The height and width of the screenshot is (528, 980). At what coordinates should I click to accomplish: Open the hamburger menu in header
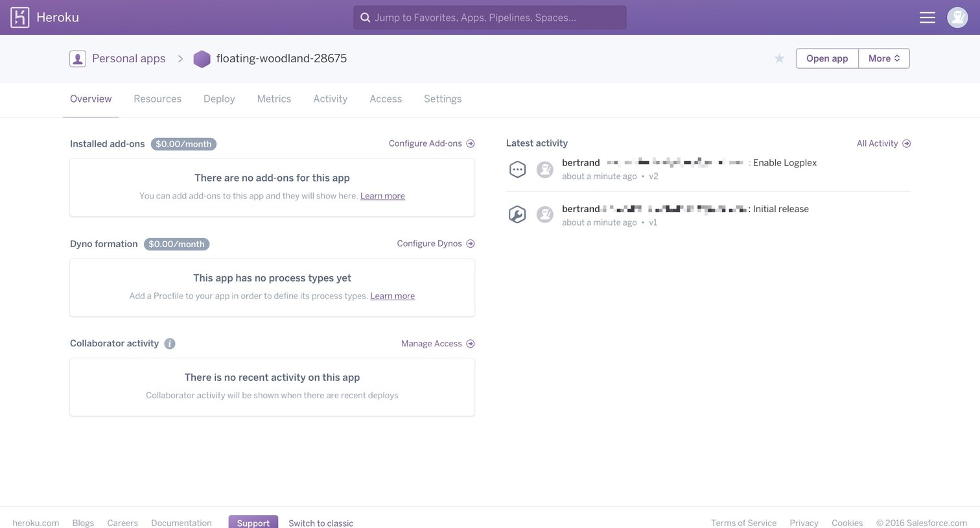tap(927, 18)
